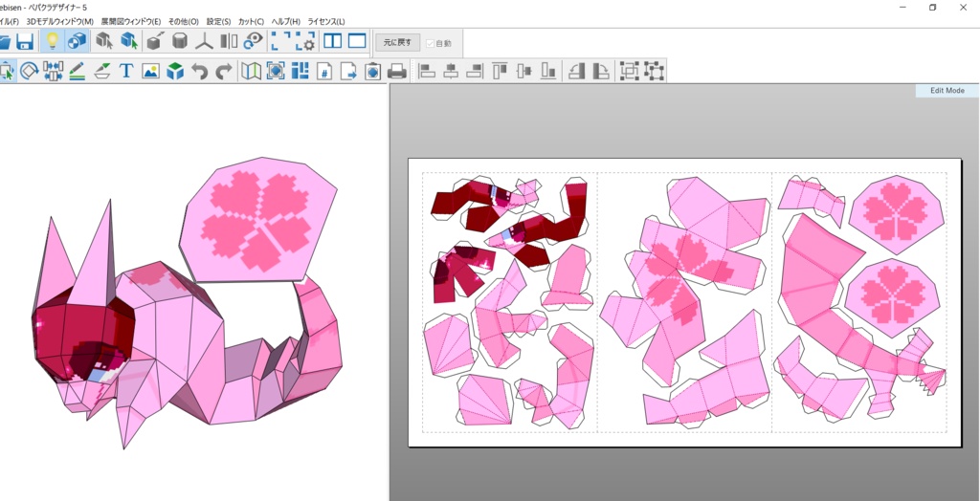Toggle the light bulb lighting icon
Screen dimensions: 980x501
(53, 42)
